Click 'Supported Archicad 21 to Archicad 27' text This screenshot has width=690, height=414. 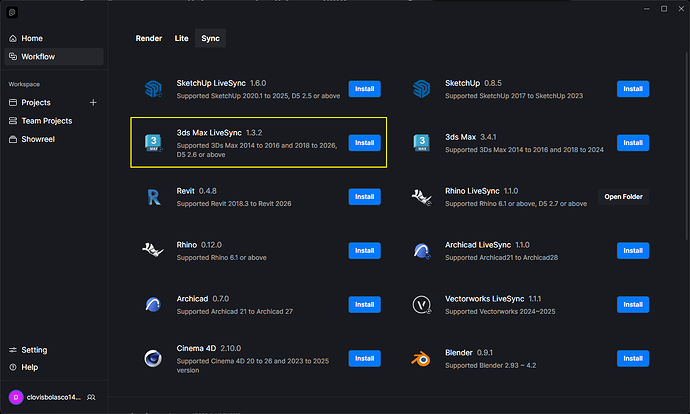coord(235,311)
